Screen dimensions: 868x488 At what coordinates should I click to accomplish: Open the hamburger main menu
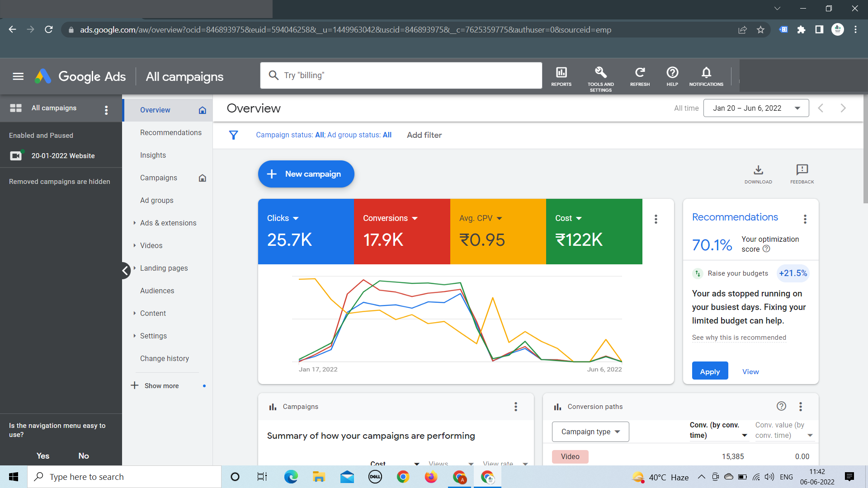[x=18, y=76]
